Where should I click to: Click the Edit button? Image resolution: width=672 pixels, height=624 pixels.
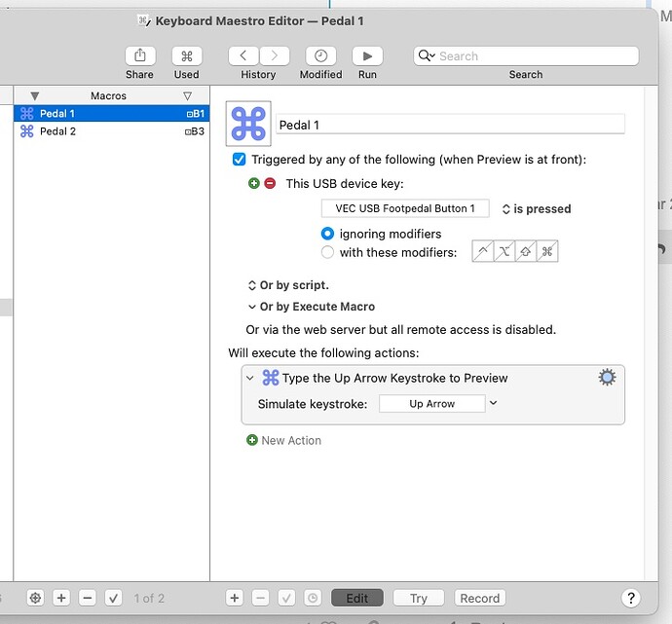point(357,598)
